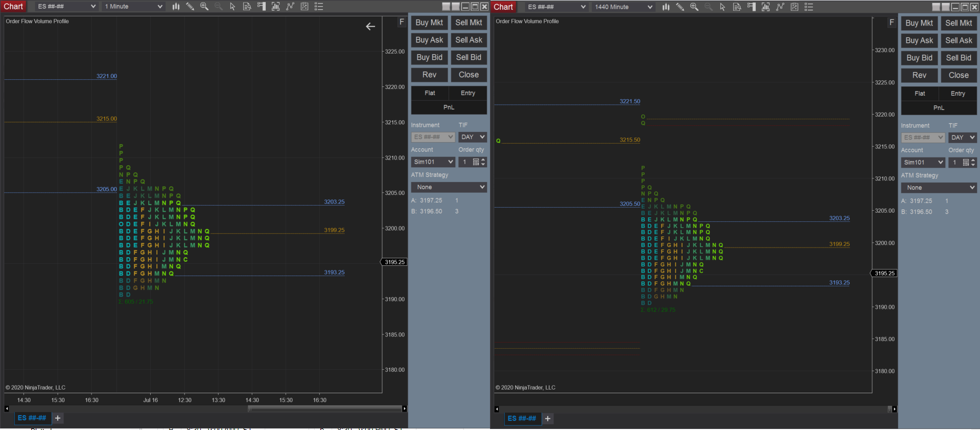The width and height of the screenshot is (980, 430).
Task: Expand ES ##-## instrument selector in 1440 Minute chart toolbar
Action: pyautogui.click(x=556, y=7)
